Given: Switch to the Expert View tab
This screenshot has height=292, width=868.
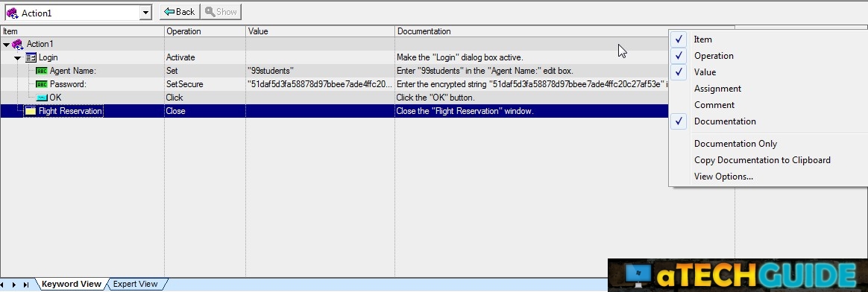Looking at the screenshot, I should pyautogui.click(x=136, y=285).
